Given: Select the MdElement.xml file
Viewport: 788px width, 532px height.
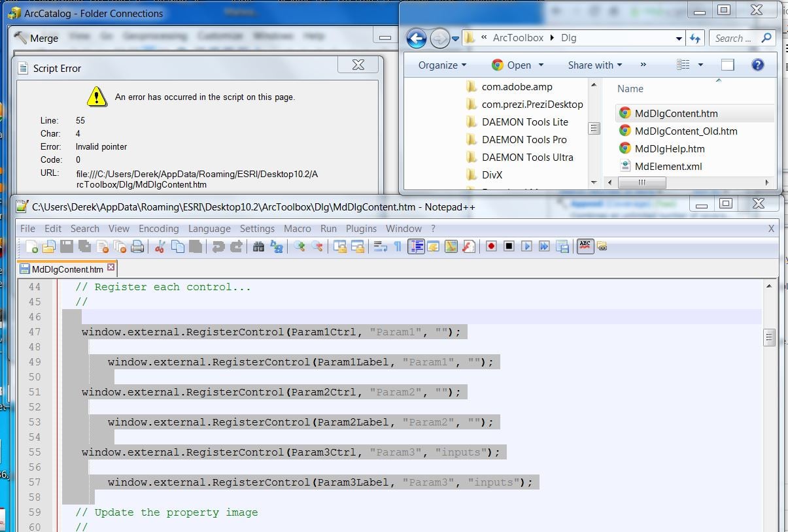Looking at the screenshot, I should tap(660, 166).
